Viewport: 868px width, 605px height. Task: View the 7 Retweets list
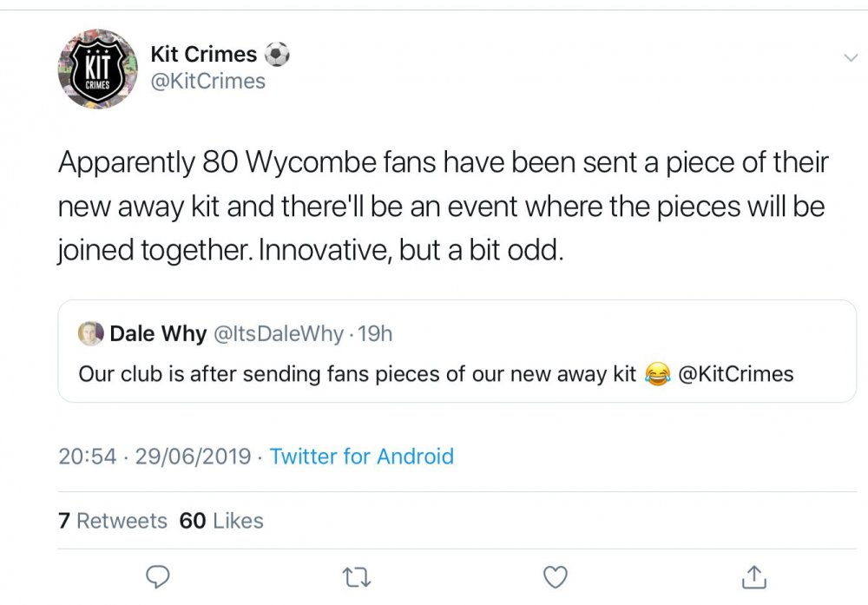click(113, 521)
